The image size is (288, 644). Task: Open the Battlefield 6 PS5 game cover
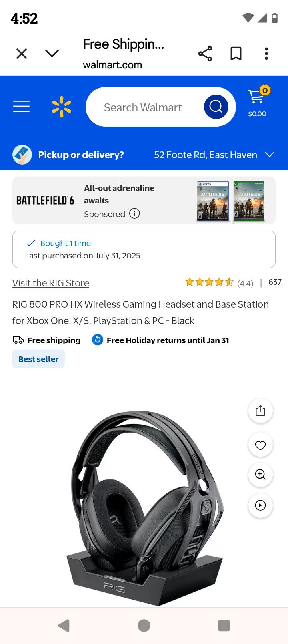[x=213, y=201]
